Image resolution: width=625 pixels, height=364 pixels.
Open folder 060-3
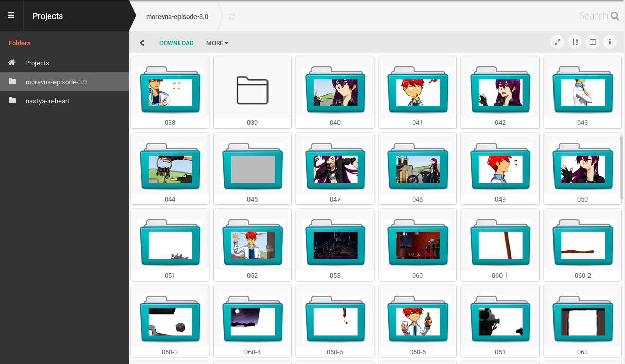(170, 321)
